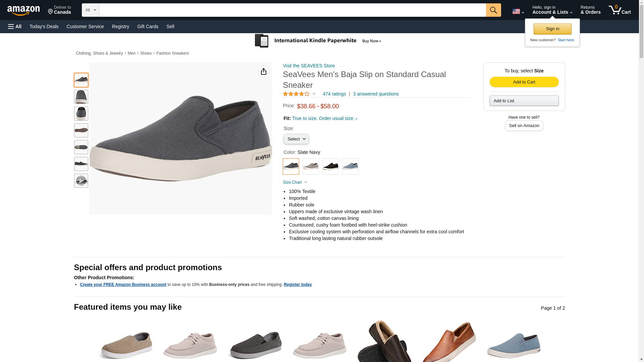Click the share icon on product image
The image size is (644, 362).
pyautogui.click(x=264, y=71)
